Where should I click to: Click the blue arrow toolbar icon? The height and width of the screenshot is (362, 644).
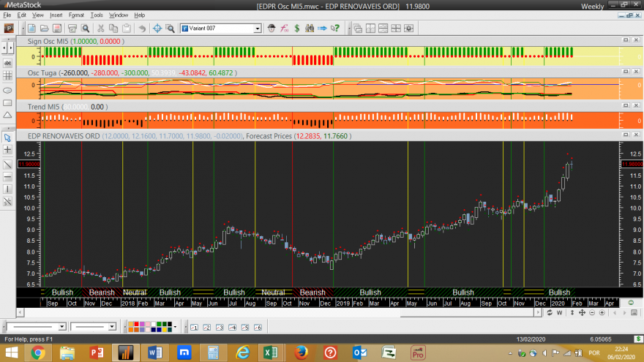[323, 29]
